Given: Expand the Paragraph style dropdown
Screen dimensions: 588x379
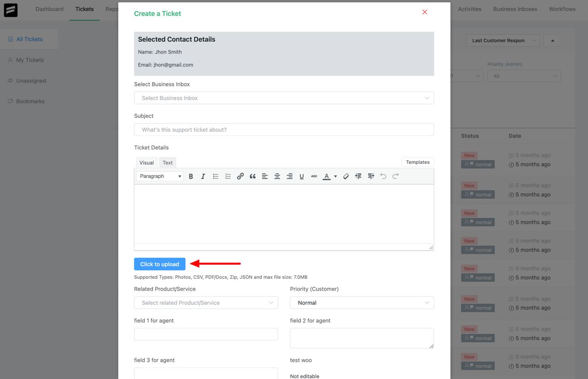Looking at the screenshot, I should [159, 176].
